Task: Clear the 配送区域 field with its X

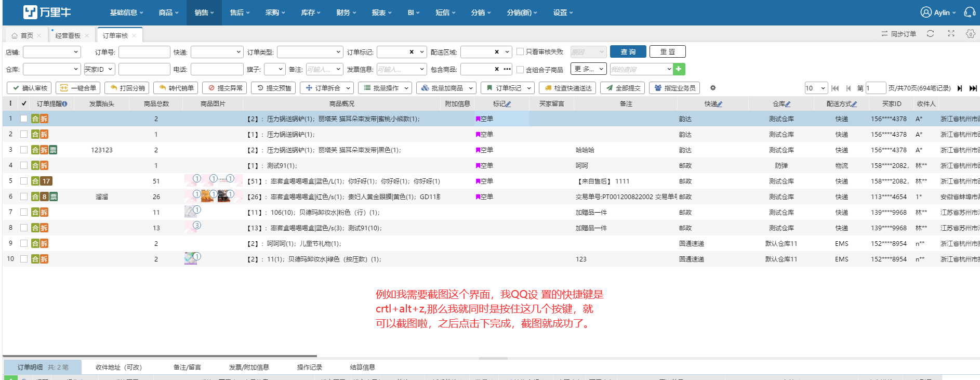Action: click(x=497, y=52)
